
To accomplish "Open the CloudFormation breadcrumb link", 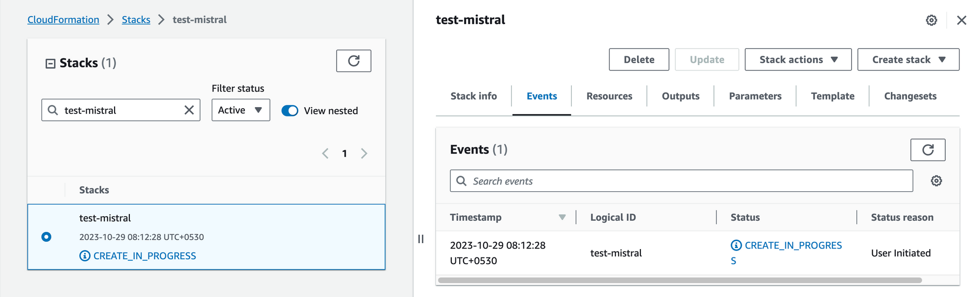I will (63, 20).
